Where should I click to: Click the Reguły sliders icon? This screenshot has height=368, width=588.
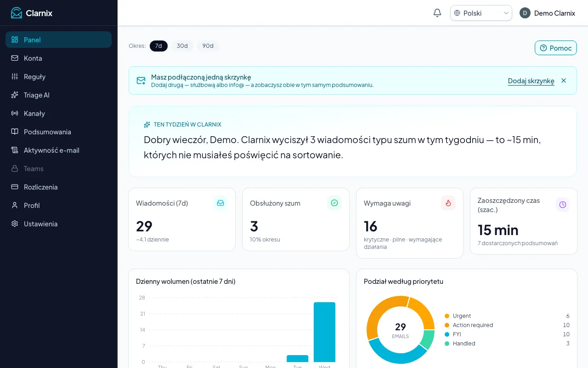point(15,76)
